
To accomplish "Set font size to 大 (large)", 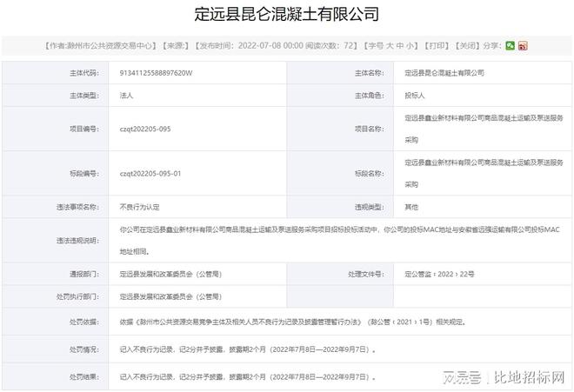I will click(x=390, y=46).
